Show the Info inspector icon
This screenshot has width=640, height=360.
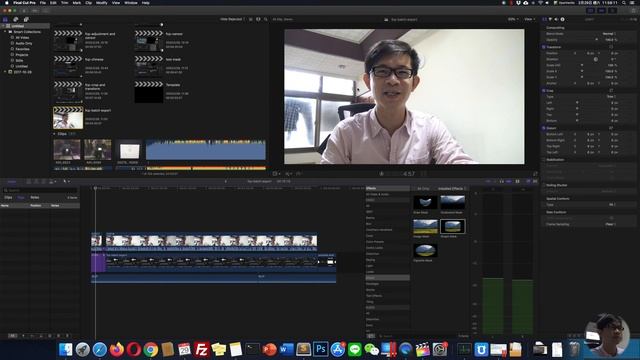click(x=562, y=19)
